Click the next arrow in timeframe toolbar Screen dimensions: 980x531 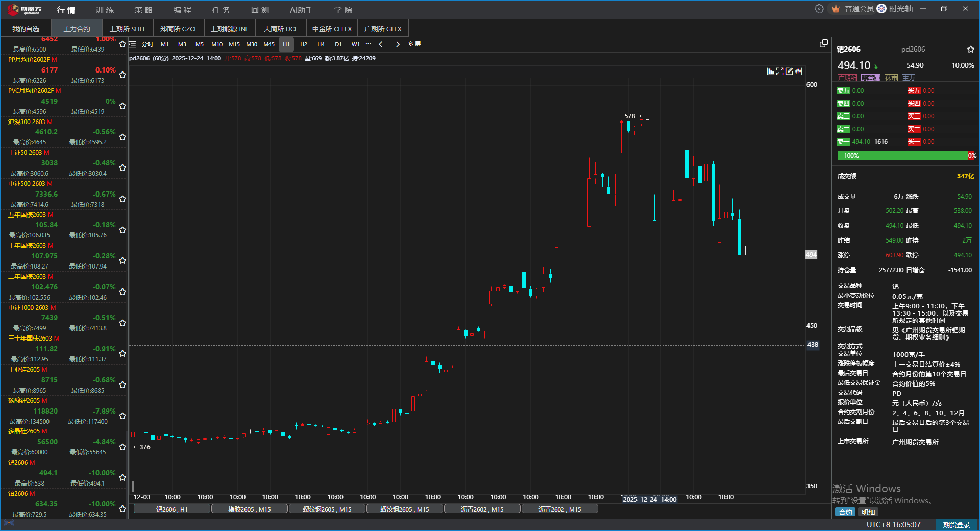398,44
